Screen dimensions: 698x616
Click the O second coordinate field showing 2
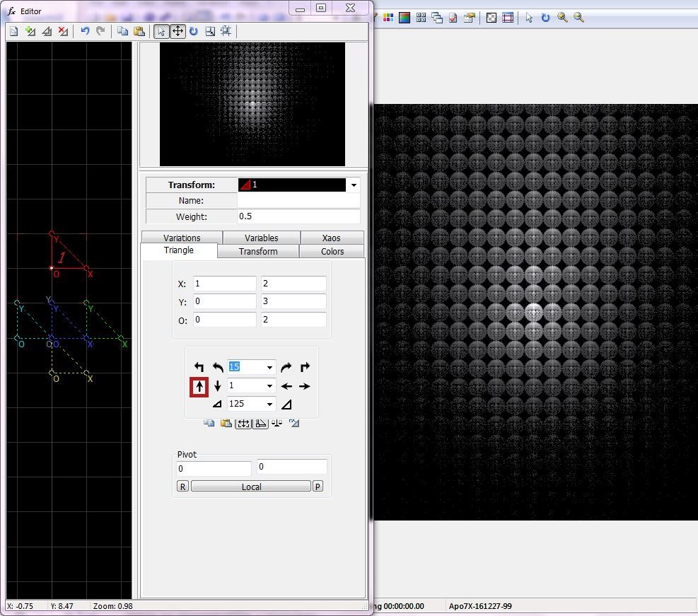[x=293, y=320]
